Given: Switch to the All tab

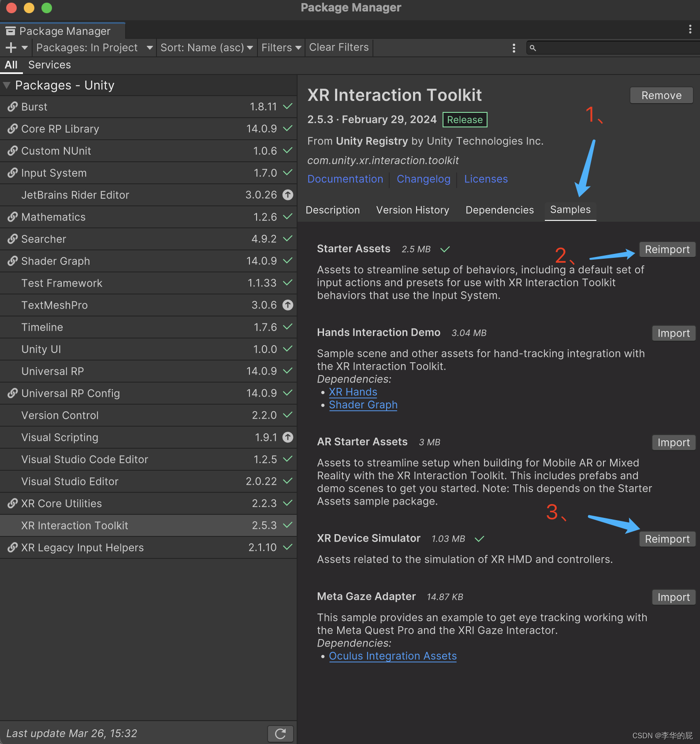Looking at the screenshot, I should (11, 65).
